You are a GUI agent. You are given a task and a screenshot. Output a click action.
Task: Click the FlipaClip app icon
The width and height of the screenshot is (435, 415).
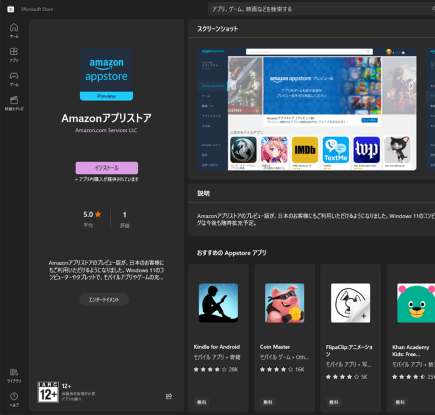click(x=350, y=303)
